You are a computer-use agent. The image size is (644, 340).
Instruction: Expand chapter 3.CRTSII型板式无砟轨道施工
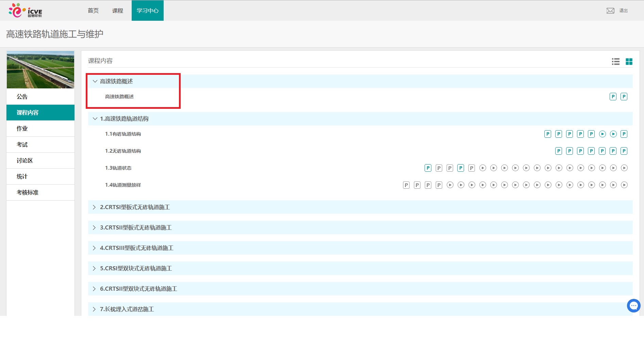pos(360,227)
